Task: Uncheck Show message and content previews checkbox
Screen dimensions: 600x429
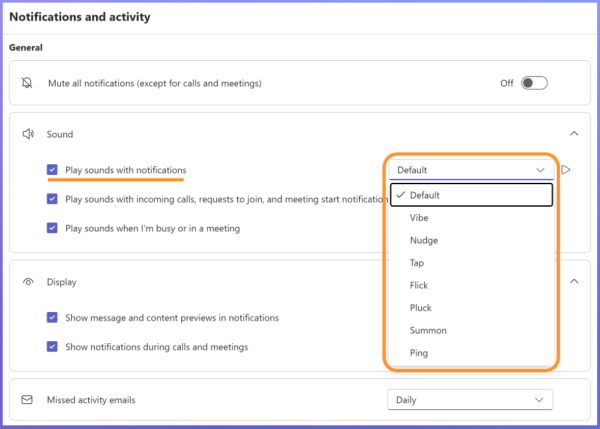Action: tap(52, 317)
